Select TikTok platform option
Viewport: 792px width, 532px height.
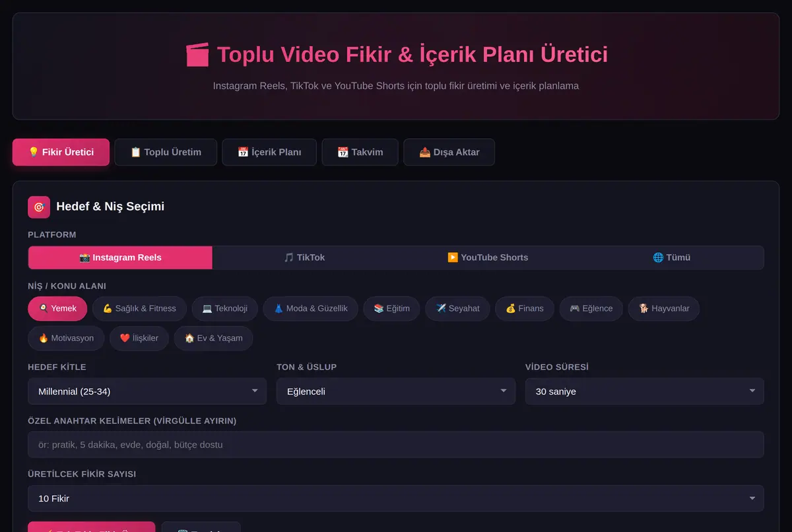304,257
